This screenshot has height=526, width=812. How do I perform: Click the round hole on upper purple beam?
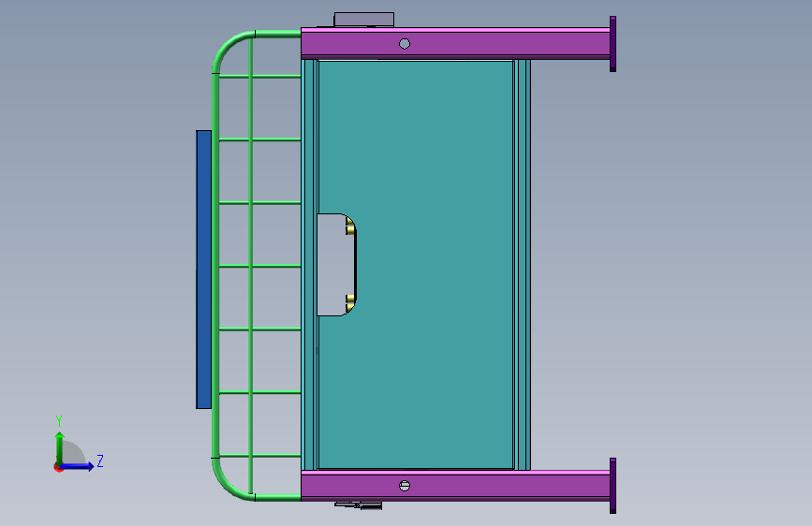405,44
